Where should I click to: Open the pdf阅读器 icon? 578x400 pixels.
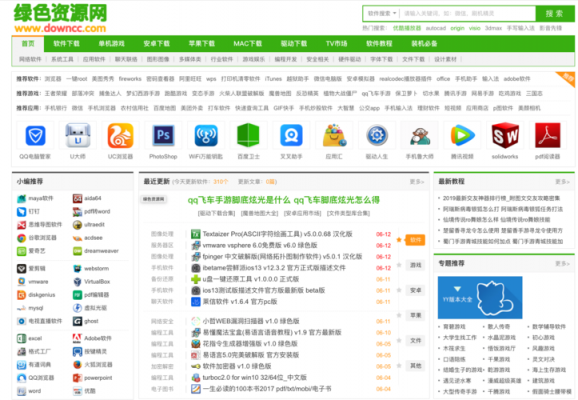tap(548, 135)
